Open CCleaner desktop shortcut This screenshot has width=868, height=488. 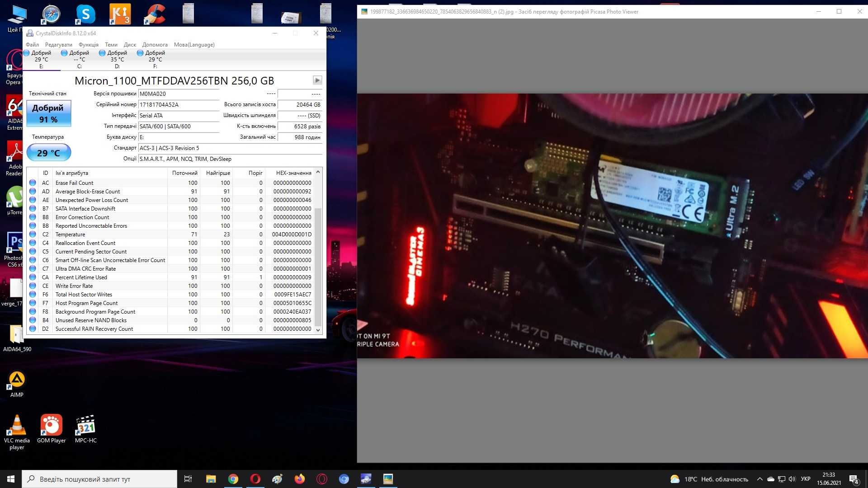click(154, 14)
